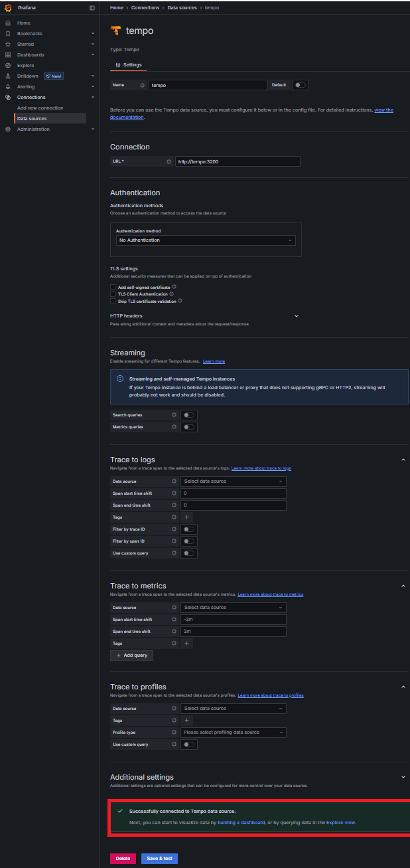Image resolution: width=410 pixels, height=868 pixels.
Task: Click the Add query button
Action: click(x=131, y=655)
